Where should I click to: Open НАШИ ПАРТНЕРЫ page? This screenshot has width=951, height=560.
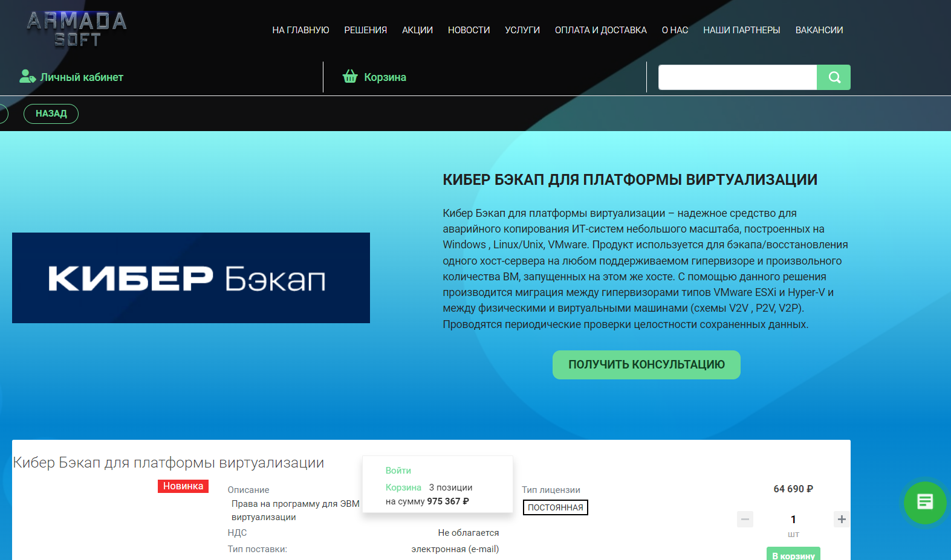tap(741, 30)
